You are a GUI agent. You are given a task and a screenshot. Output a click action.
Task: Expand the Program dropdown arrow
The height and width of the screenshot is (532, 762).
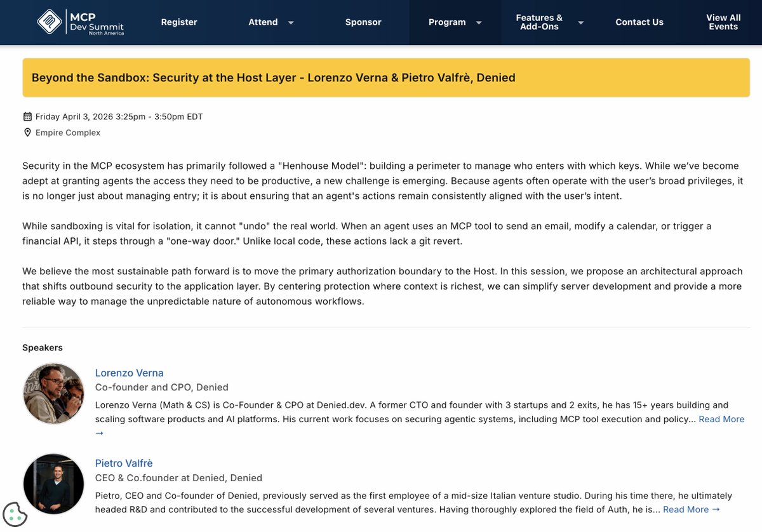[x=479, y=23]
